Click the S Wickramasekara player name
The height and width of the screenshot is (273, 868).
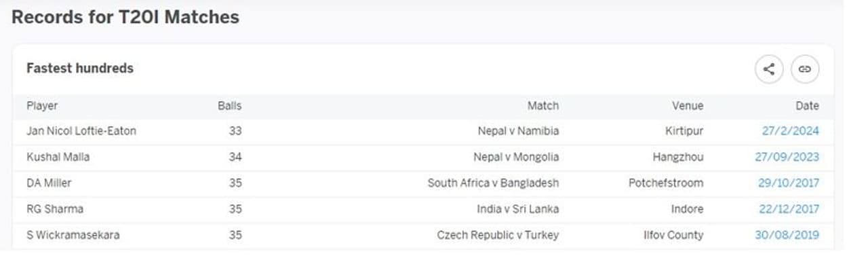tap(73, 235)
